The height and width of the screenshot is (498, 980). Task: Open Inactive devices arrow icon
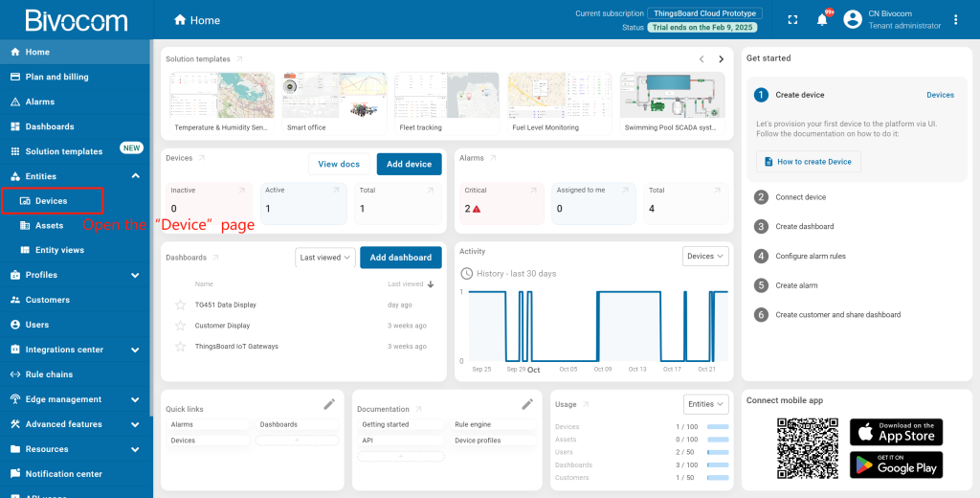(242, 191)
